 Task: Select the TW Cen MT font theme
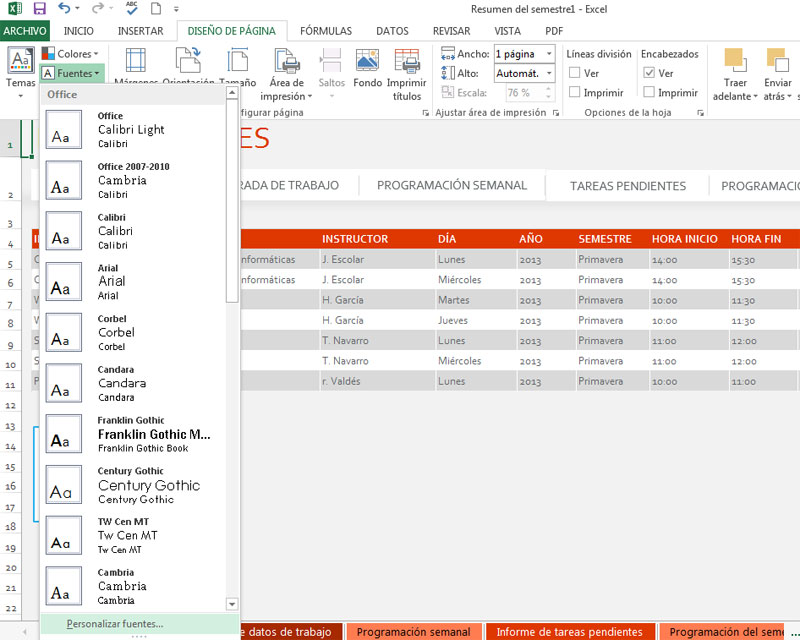(134, 535)
